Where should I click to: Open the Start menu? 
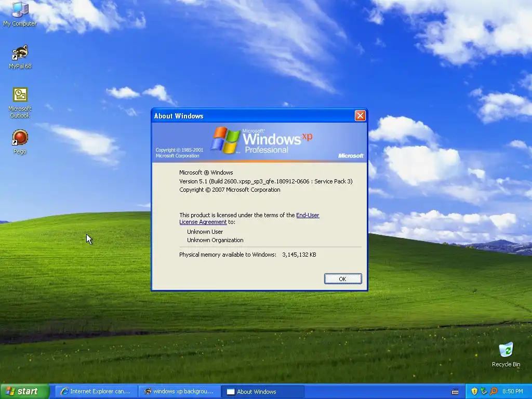click(25, 392)
